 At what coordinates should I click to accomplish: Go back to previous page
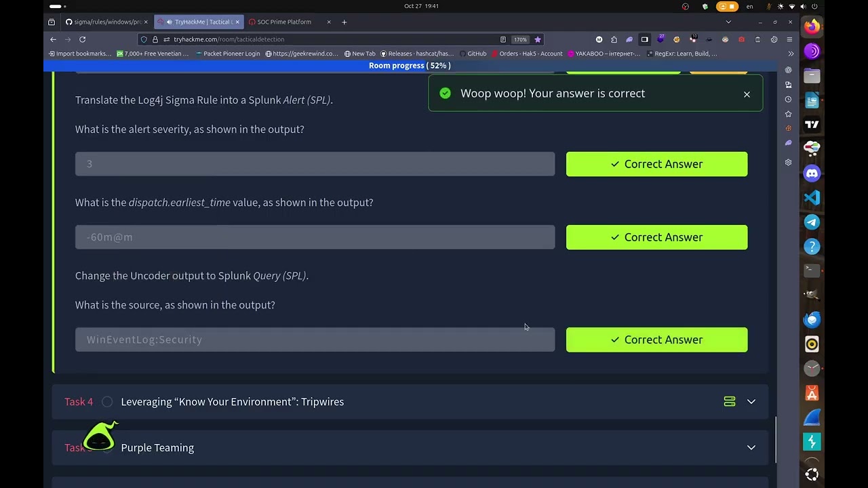point(53,39)
